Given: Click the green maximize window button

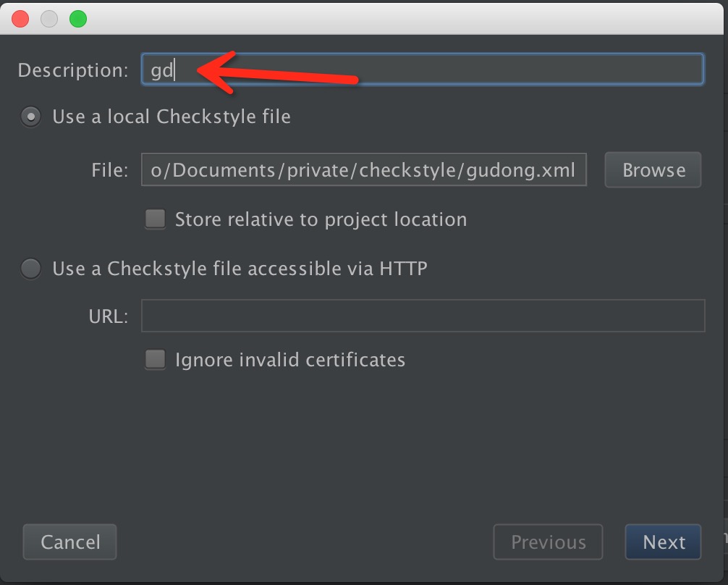Looking at the screenshot, I should 77,19.
